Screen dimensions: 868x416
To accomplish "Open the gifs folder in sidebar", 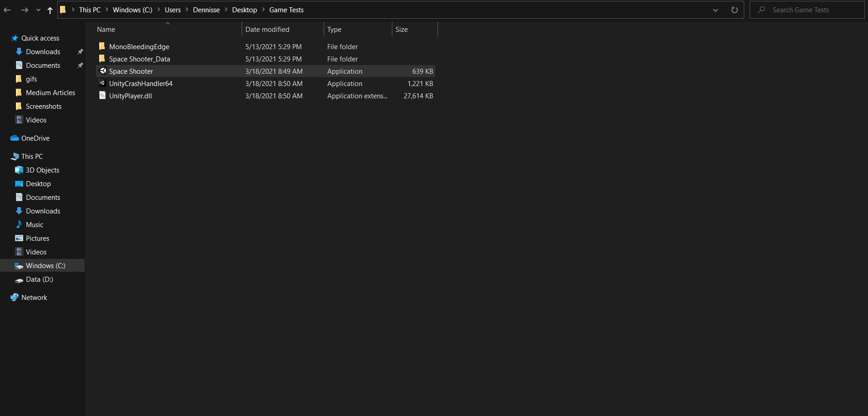I will pyautogui.click(x=31, y=79).
